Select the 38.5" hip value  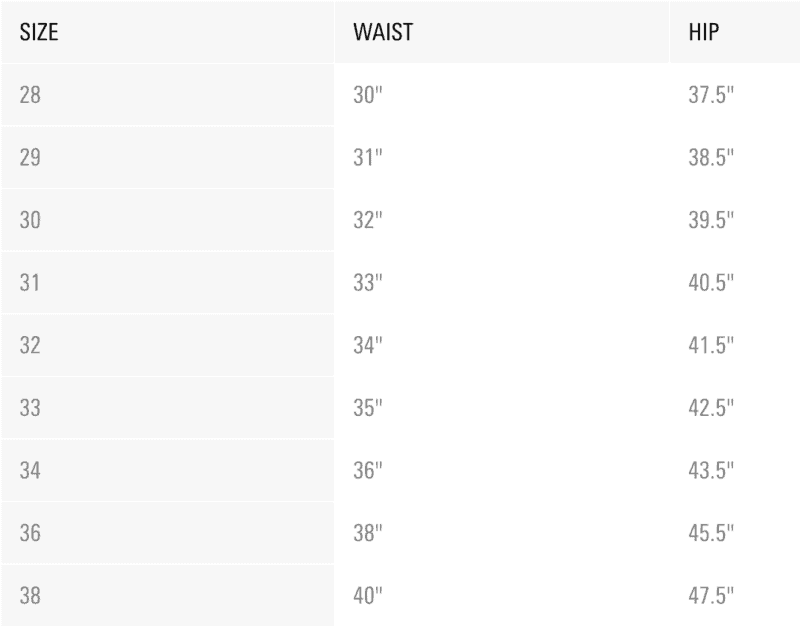click(711, 158)
